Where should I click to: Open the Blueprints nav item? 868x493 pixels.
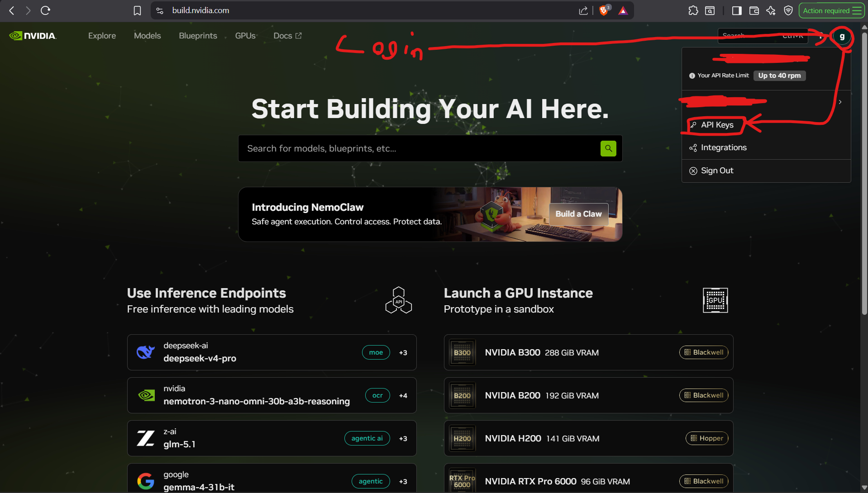pyautogui.click(x=198, y=36)
